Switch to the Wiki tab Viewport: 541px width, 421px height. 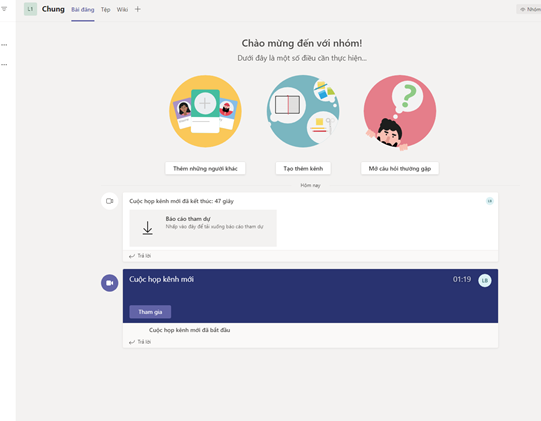pyautogui.click(x=122, y=10)
